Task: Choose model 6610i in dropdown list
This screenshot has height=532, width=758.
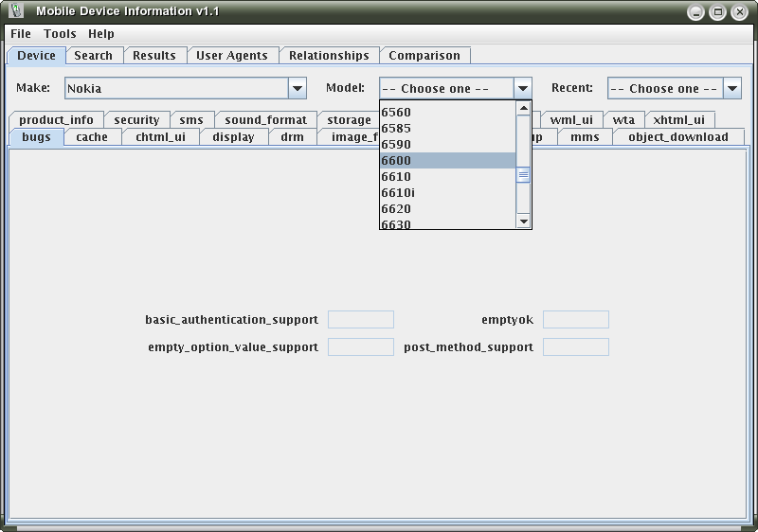Action: coord(447,192)
